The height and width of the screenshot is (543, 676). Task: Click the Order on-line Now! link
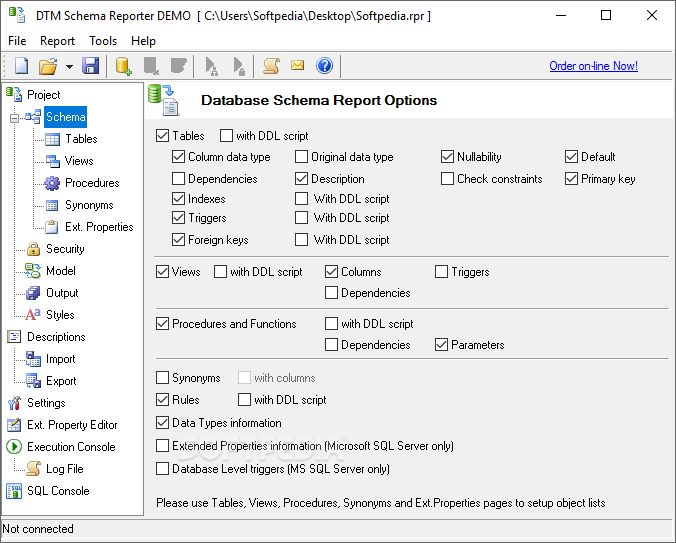point(593,66)
